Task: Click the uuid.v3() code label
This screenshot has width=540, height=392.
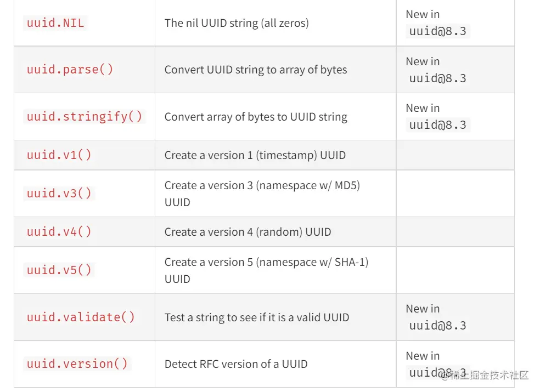Action: coord(59,194)
